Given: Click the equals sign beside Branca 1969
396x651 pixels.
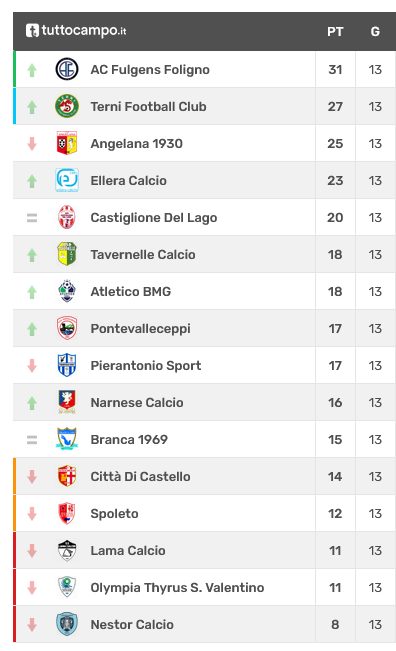Looking at the screenshot, I should pos(32,439).
